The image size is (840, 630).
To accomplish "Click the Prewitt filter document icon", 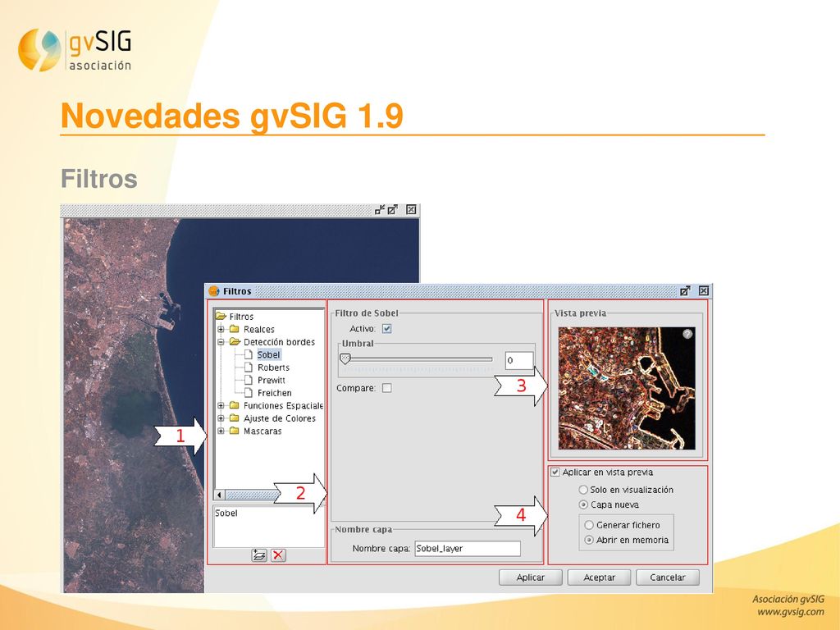I will click(248, 380).
